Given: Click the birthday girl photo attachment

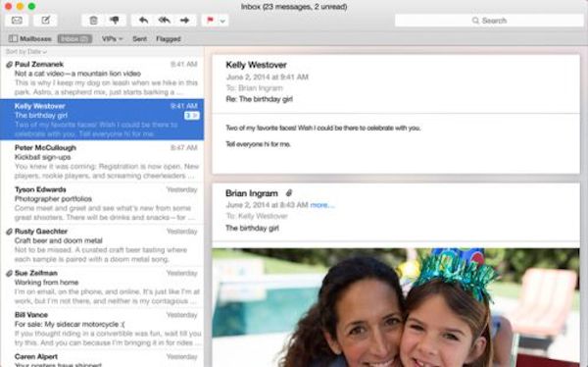Looking at the screenshot, I should [396, 307].
